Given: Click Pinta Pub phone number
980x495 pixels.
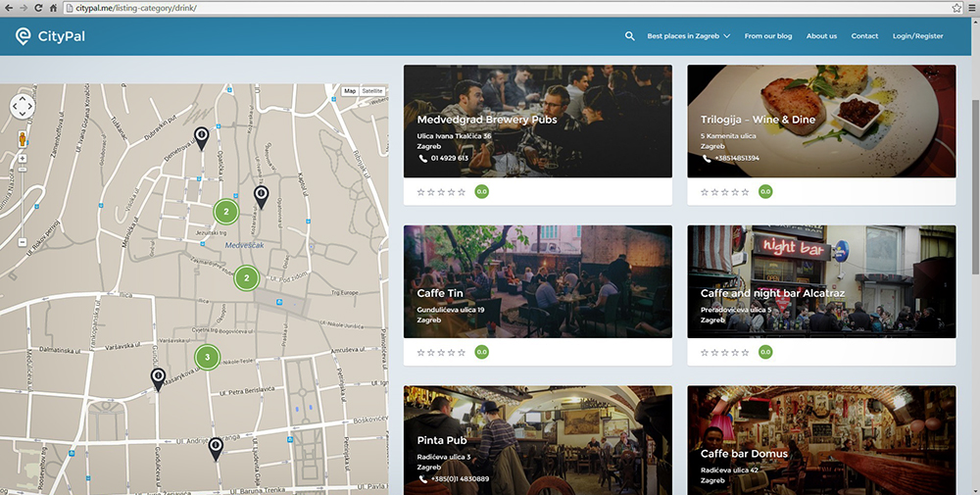Looking at the screenshot, I should (460, 478).
